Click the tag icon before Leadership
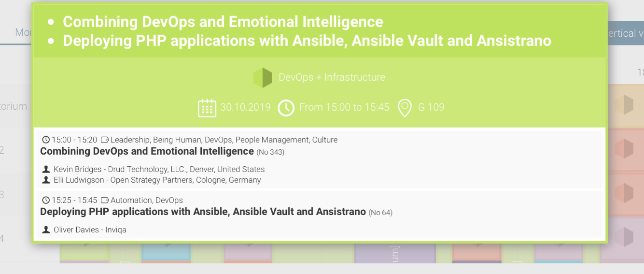 tap(105, 140)
